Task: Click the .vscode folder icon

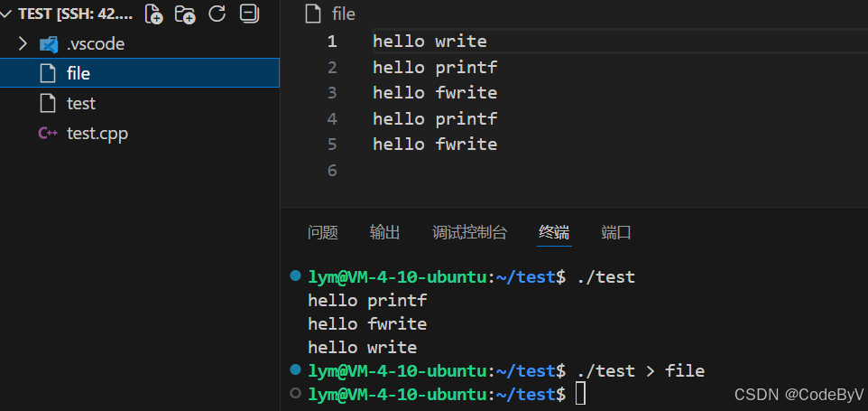Action: click(49, 44)
